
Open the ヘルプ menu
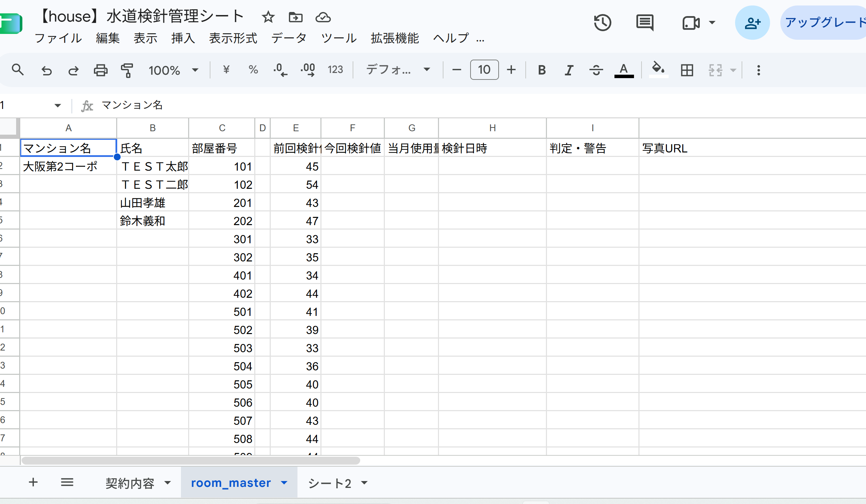(x=451, y=38)
